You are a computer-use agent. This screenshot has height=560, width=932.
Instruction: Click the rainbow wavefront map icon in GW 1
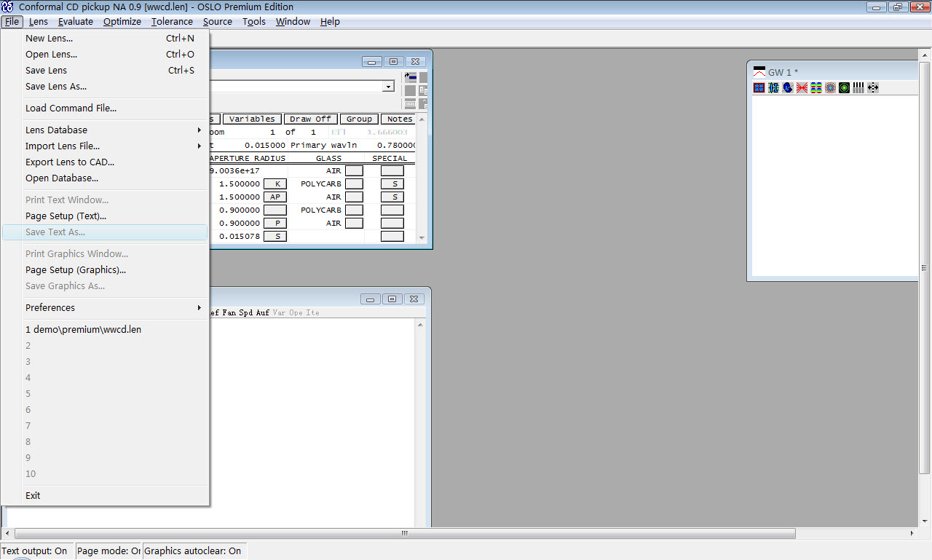click(816, 87)
